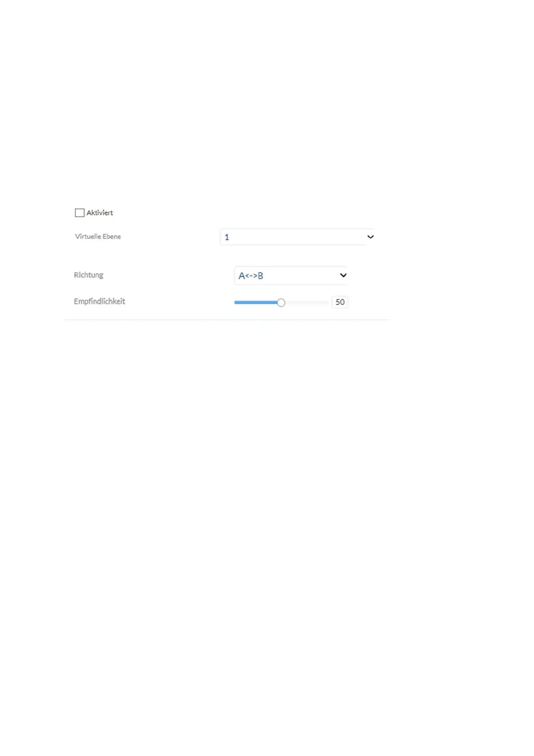Click the Empfindlichkeit label
534x756 pixels.
point(100,301)
